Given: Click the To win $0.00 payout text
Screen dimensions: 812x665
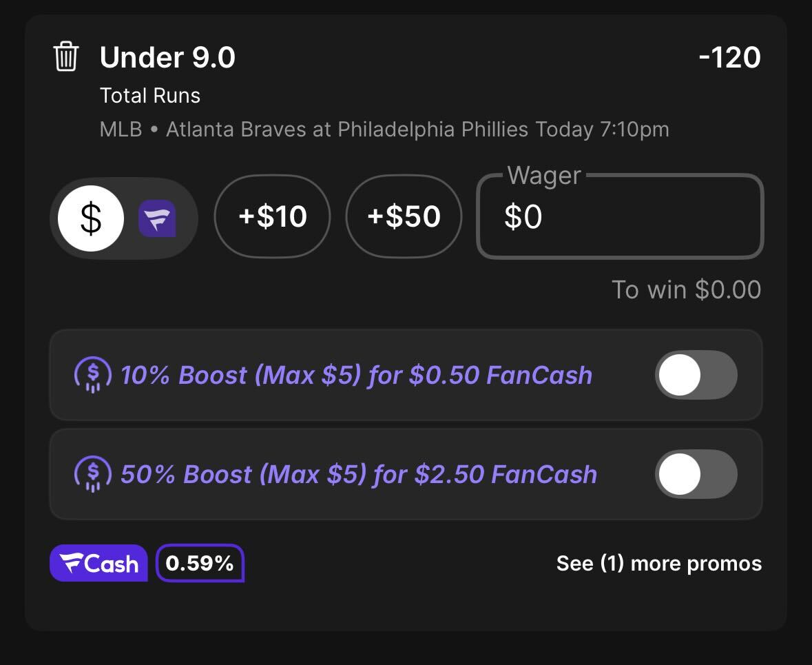Looking at the screenshot, I should click(x=687, y=289).
